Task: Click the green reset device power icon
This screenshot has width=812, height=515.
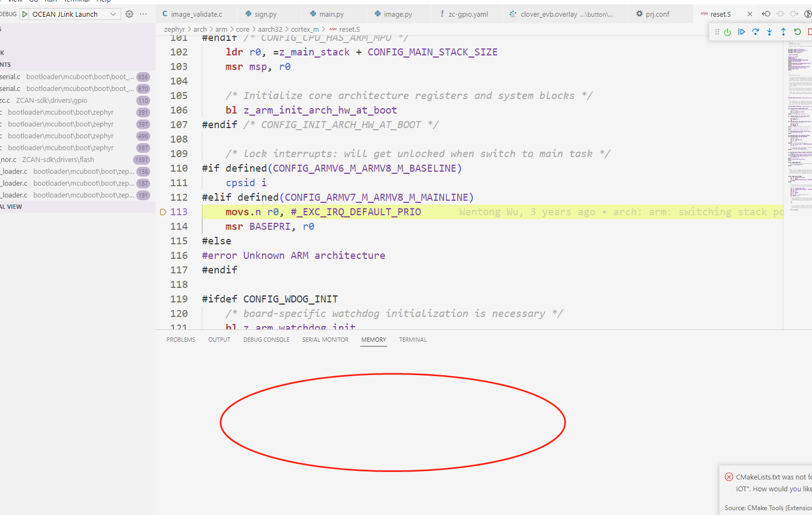Action: (x=727, y=32)
